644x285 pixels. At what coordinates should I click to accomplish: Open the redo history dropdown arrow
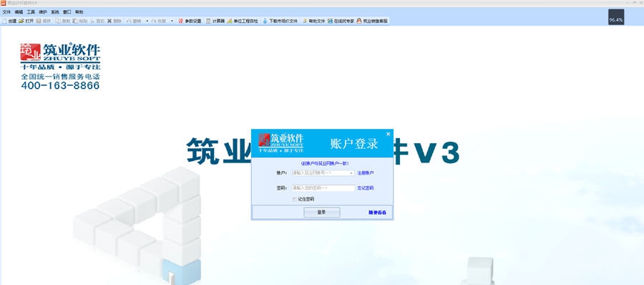click(x=172, y=21)
